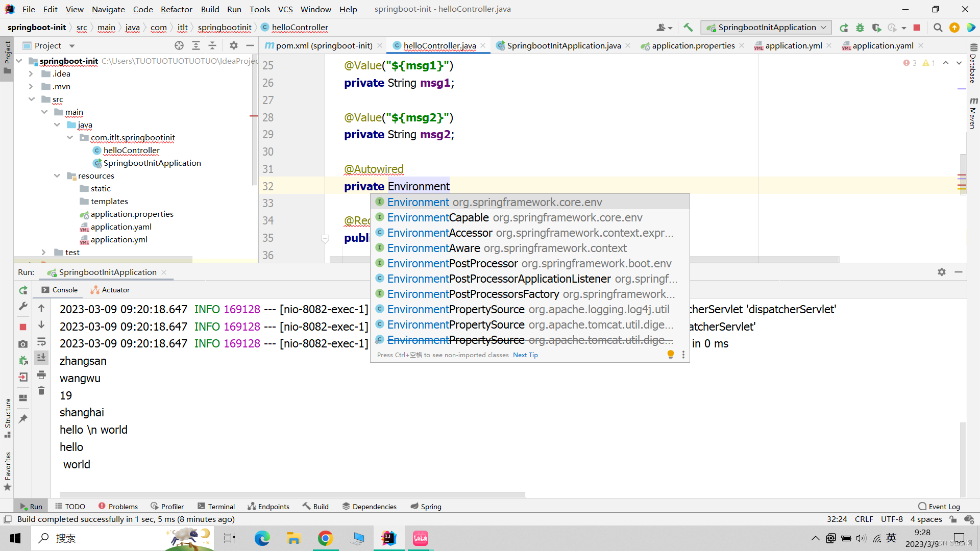Take a thread dump using the camera icon

coord(22,344)
